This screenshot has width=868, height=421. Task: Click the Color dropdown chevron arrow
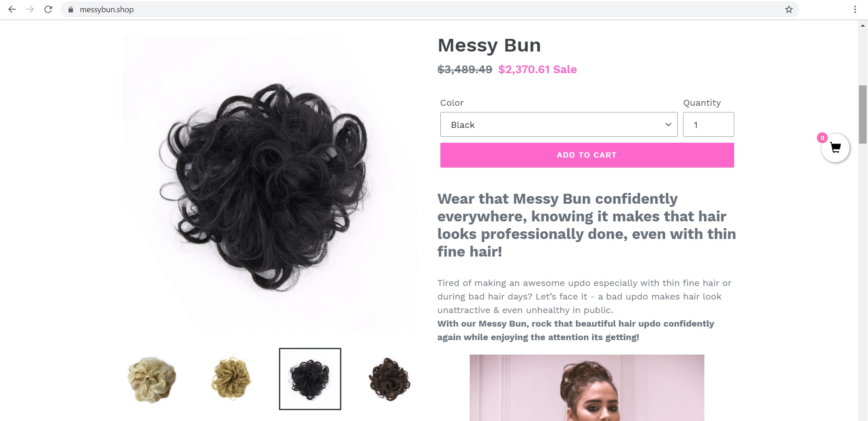(x=668, y=125)
